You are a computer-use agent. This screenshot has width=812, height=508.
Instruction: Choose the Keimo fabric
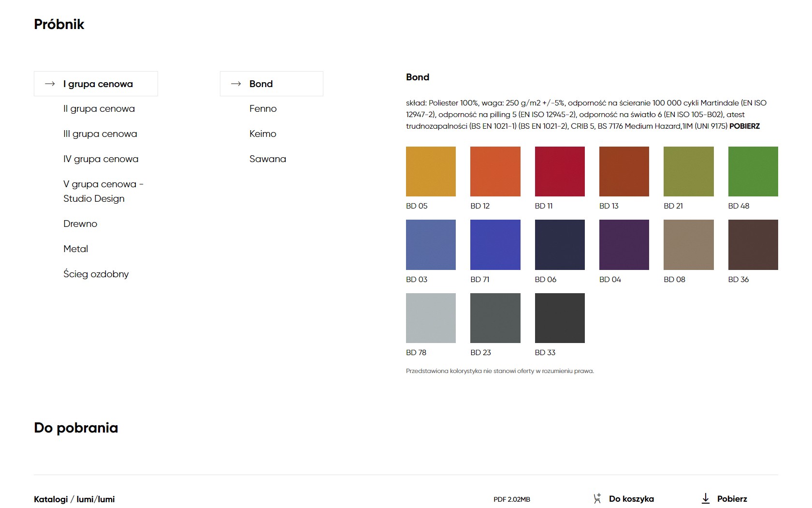pyautogui.click(x=263, y=134)
